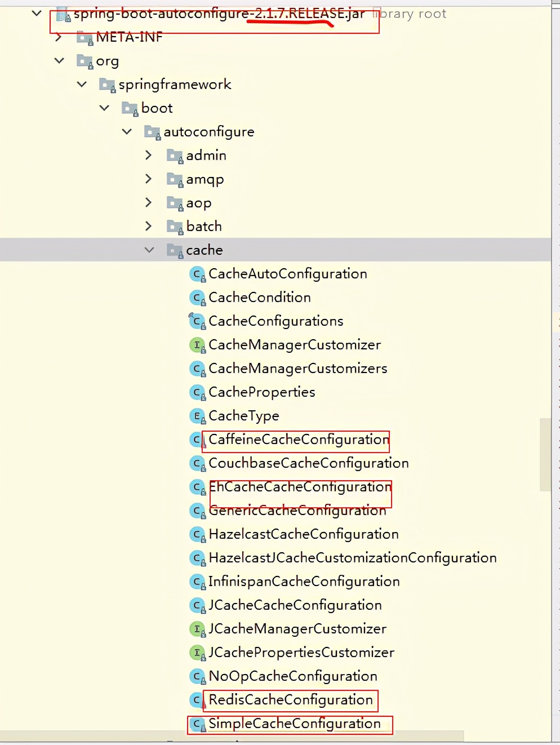Select the CacheType enum name
The height and width of the screenshot is (745, 560).
(244, 416)
